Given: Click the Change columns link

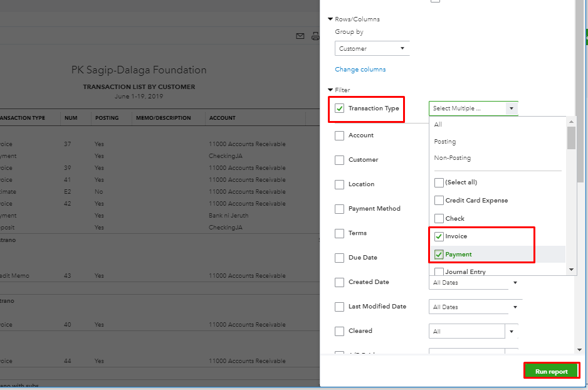Looking at the screenshot, I should (360, 70).
